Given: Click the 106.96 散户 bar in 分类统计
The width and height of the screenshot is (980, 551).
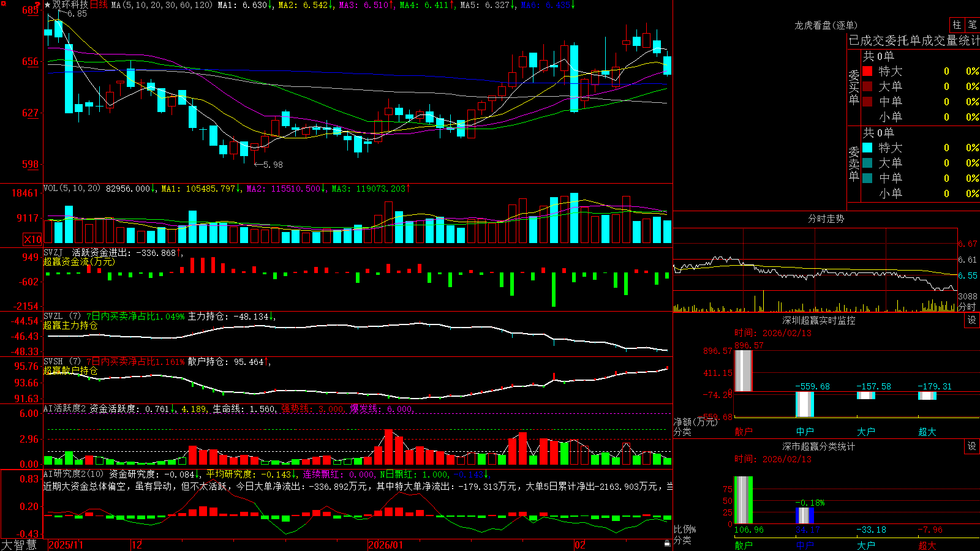Looking at the screenshot, I should click(x=744, y=500).
